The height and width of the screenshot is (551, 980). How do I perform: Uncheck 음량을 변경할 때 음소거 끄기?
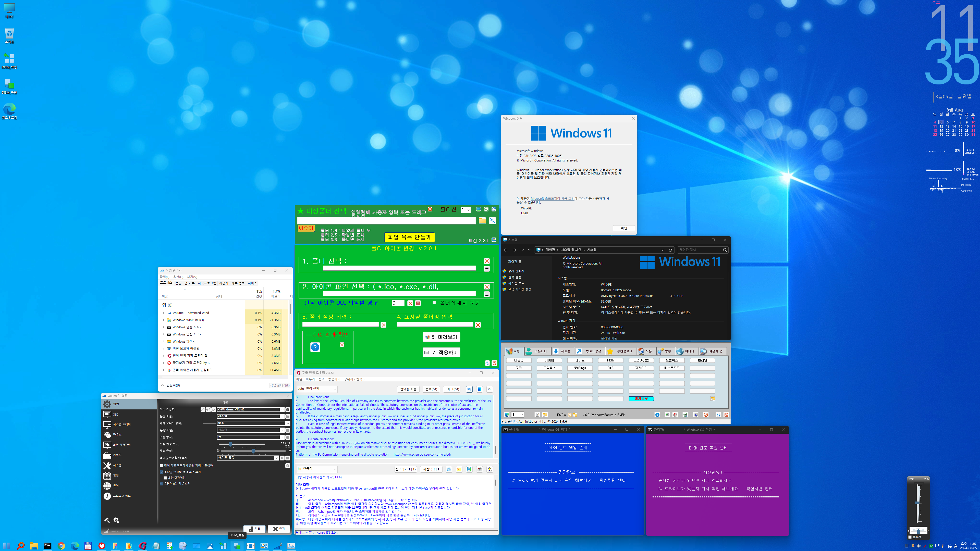click(x=161, y=472)
